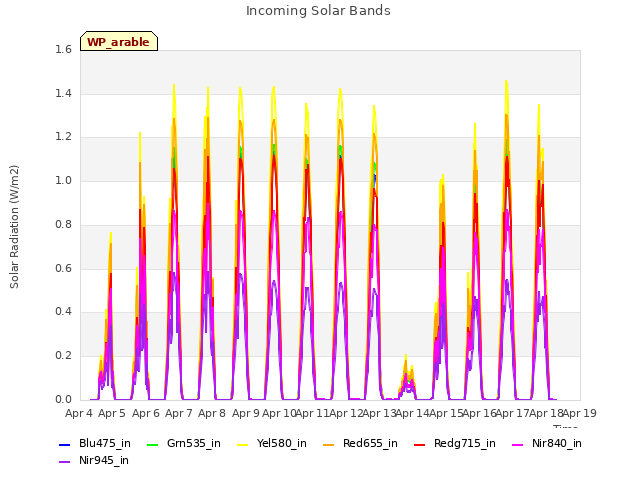Click the Apr 12 x-axis tick label

346,413
